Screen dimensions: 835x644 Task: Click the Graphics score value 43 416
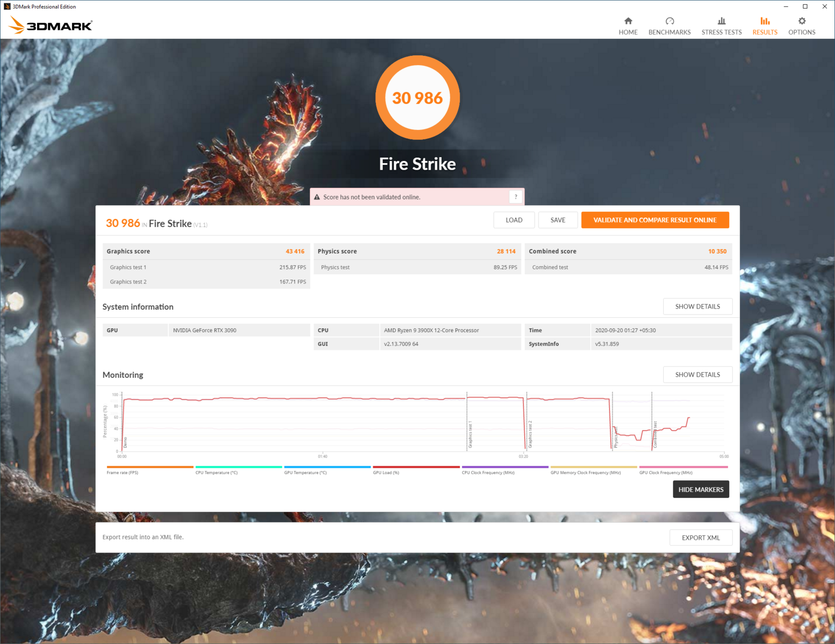tap(295, 251)
